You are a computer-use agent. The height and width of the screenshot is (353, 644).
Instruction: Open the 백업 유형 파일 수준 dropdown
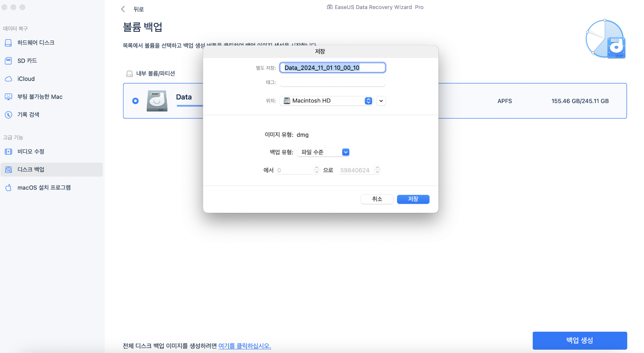323,152
